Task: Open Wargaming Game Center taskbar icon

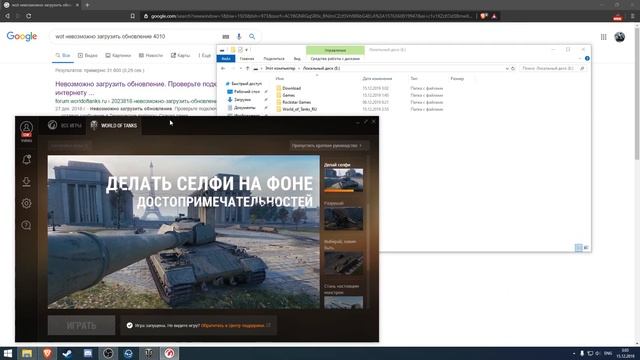Action: (x=169, y=353)
